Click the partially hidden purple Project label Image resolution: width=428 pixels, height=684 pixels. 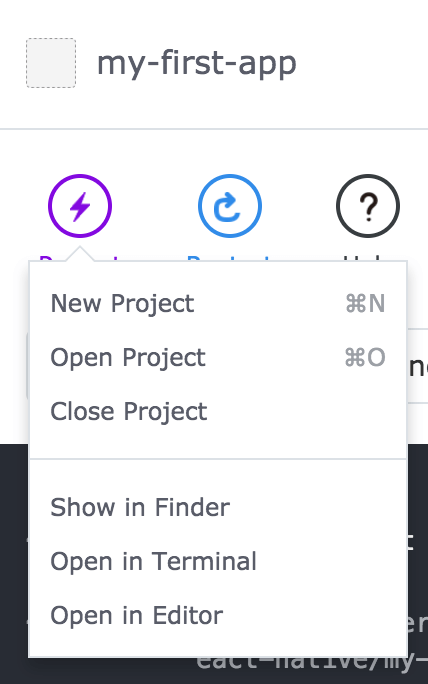[79, 259]
